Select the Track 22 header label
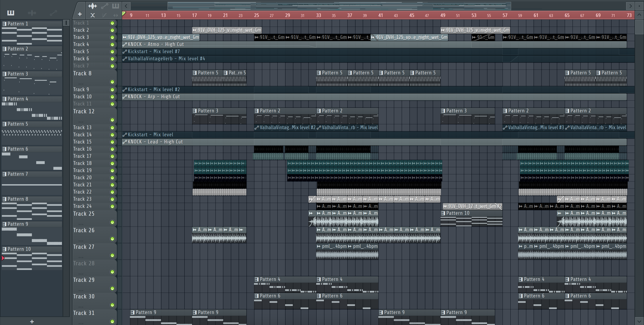Image resolution: width=644 pixels, height=325 pixels. point(83,192)
